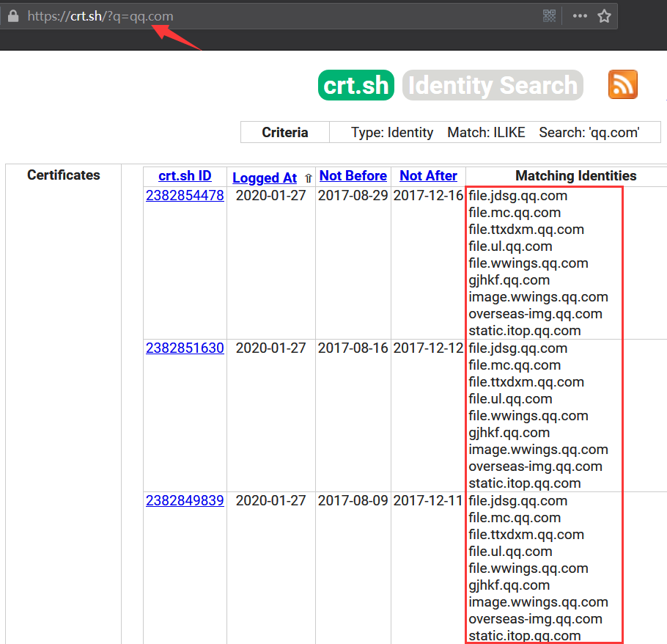Click image.wwings.qq.com in certificate 2382854478
This screenshot has height=644, width=667.
[539, 296]
